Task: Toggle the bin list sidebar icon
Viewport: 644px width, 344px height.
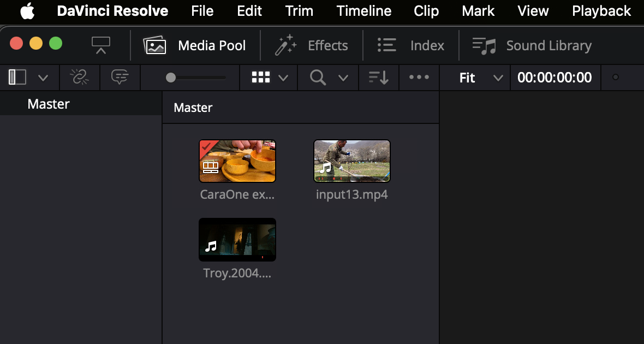Action: click(x=17, y=77)
